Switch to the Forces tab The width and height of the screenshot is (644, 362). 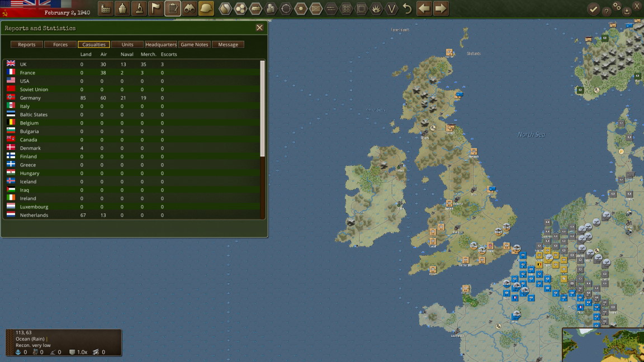(x=60, y=44)
